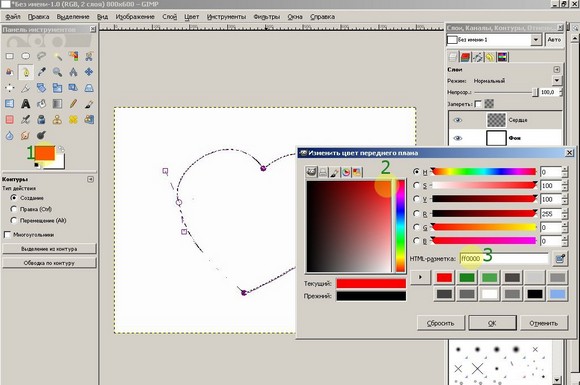The image size is (580, 385).
Task: Select the Text tool
Action: 26,104
